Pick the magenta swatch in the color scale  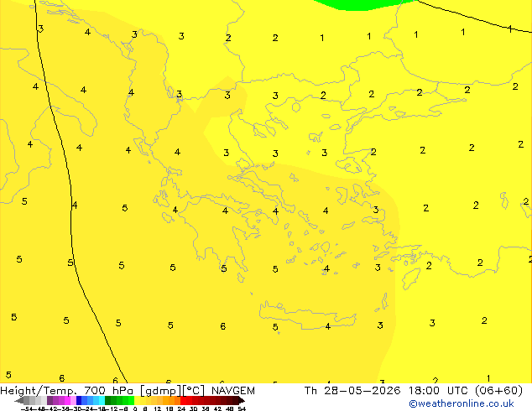click(67, 400)
